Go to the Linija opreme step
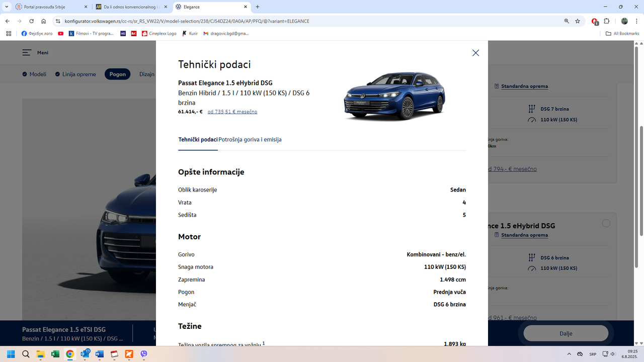 (75, 74)
